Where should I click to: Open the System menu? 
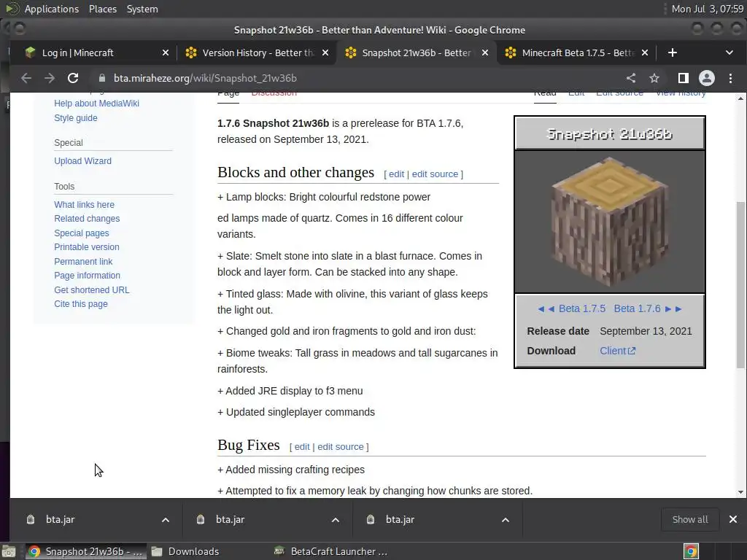tap(142, 9)
